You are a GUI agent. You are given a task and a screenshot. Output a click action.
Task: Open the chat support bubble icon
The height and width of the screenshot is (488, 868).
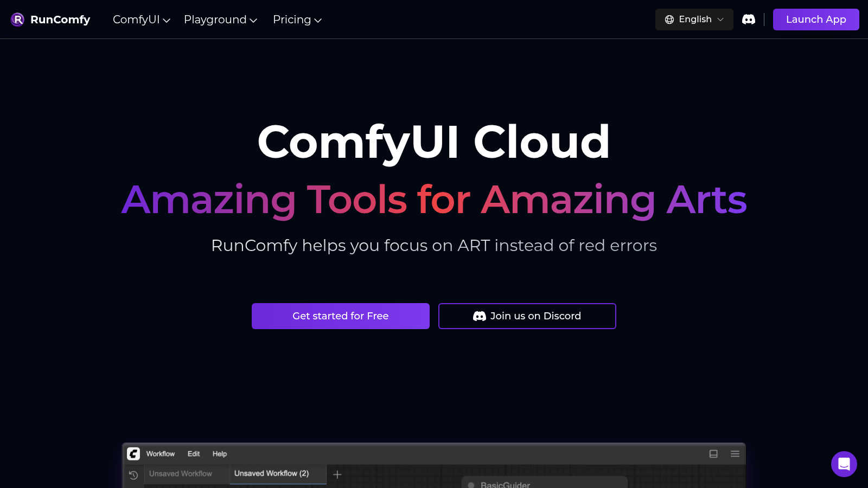844,464
